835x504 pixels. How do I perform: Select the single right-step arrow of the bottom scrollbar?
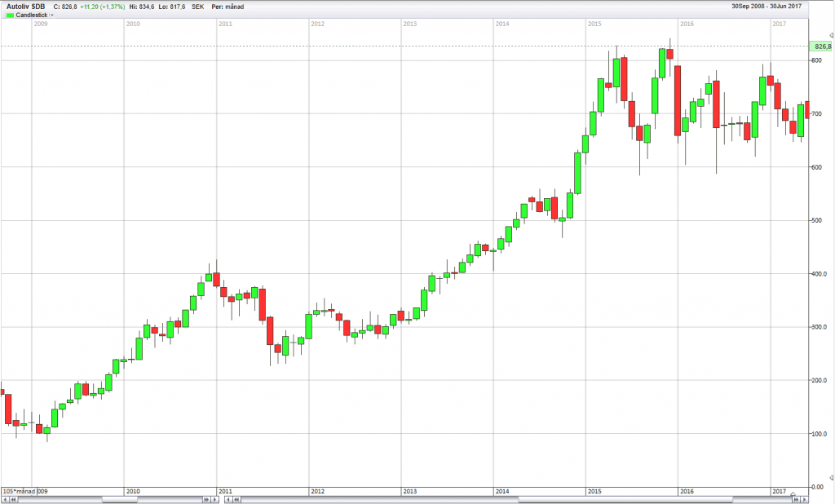click(x=215, y=499)
